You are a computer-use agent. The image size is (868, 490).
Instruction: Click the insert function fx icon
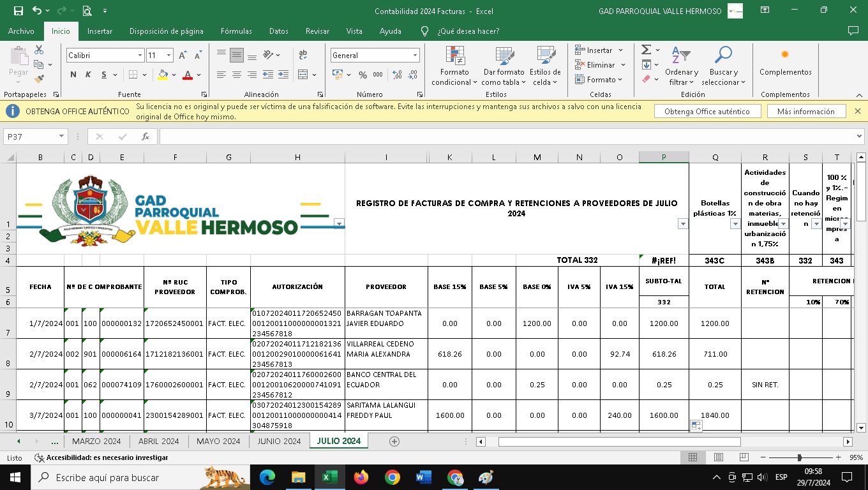pos(146,137)
